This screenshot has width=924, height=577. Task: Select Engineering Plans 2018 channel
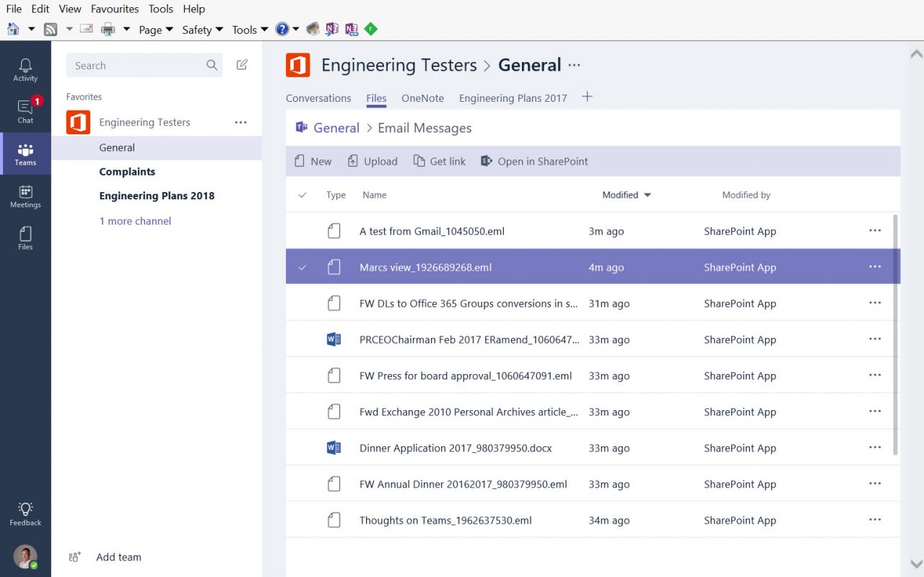pyautogui.click(x=157, y=196)
